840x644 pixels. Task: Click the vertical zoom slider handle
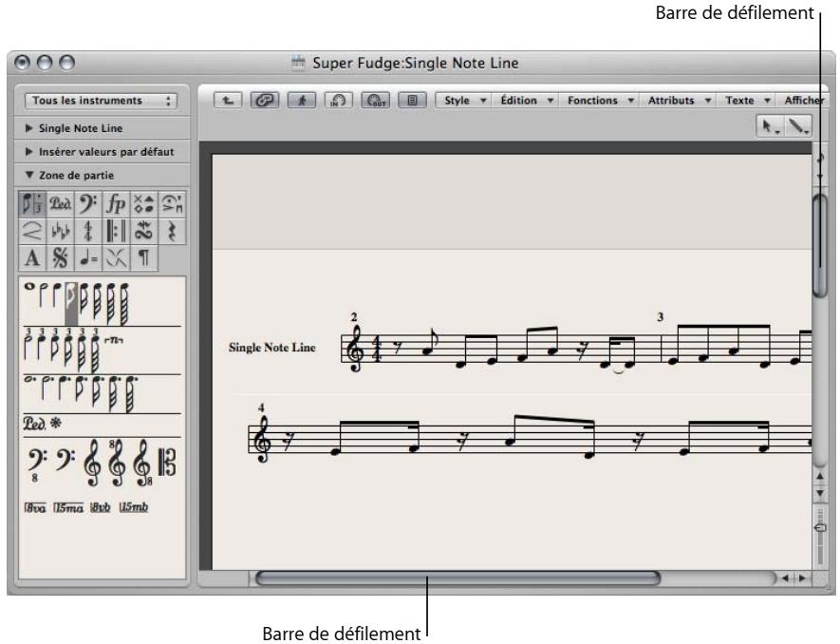[x=820, y=528]
